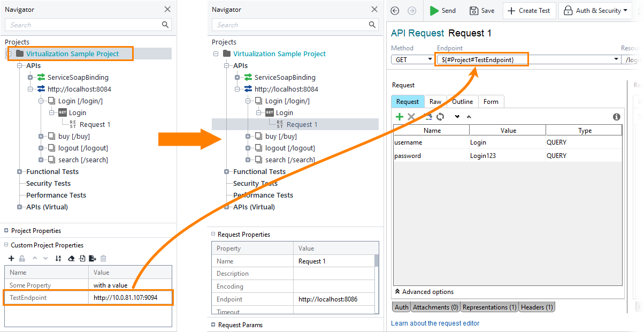This screenshot has height=332, width=644.
Task: Click the Send button
Action: 442,10
